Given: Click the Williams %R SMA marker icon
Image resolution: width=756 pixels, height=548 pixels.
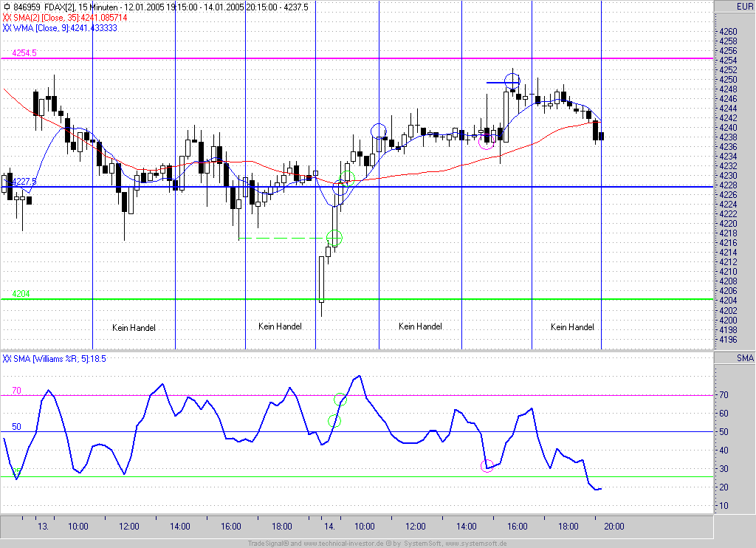Looking at the screenshot, I should point(7,359).
